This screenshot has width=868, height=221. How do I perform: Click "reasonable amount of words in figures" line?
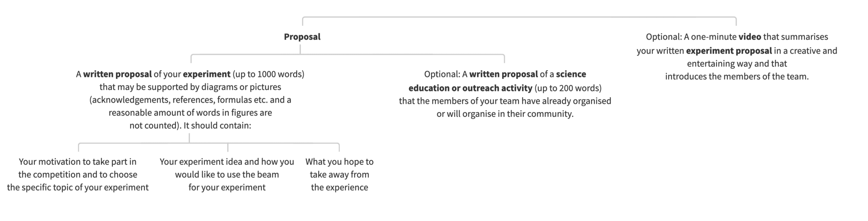tap(190, 113)
